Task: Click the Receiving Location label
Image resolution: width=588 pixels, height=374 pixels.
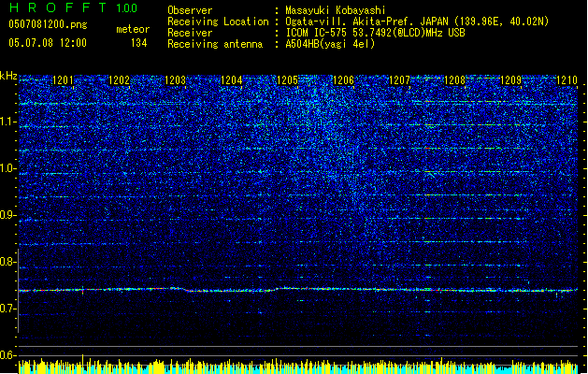Action: point(218,22)
